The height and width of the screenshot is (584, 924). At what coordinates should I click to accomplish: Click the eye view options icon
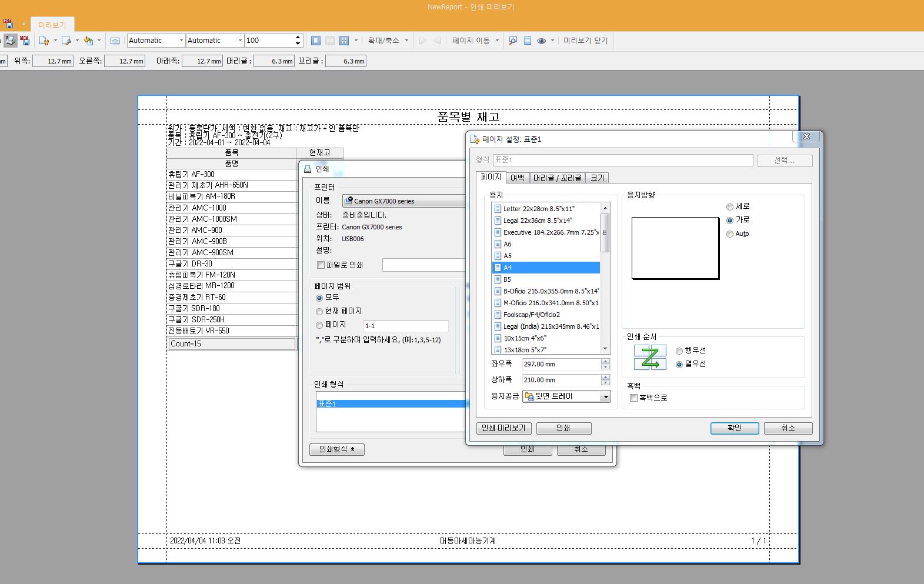pos(541,41)
